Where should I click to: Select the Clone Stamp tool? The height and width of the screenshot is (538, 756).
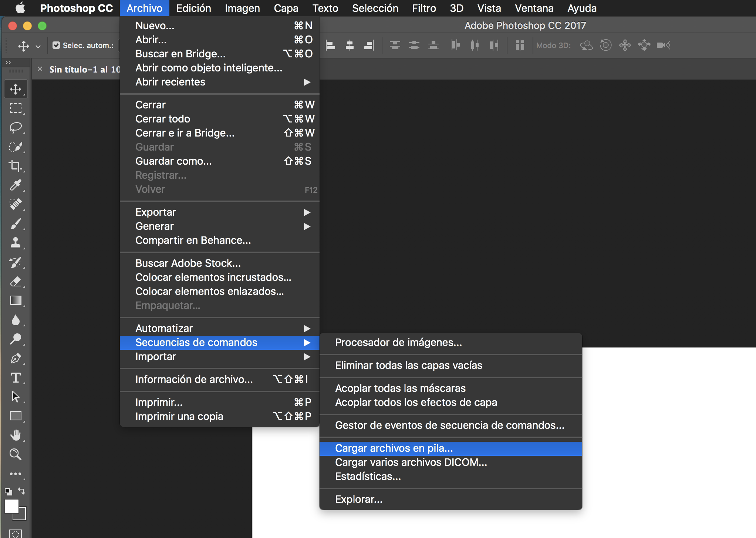[x=16, y=243]
